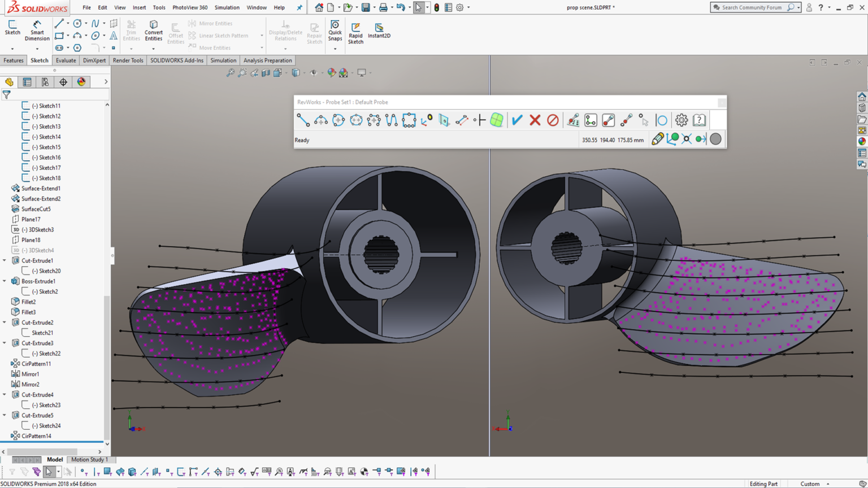Image resolution: width=868 pixels, height=488 pixels.
Task: Unpin the CommandManager pushpin
Action: (x=299, y=7)
